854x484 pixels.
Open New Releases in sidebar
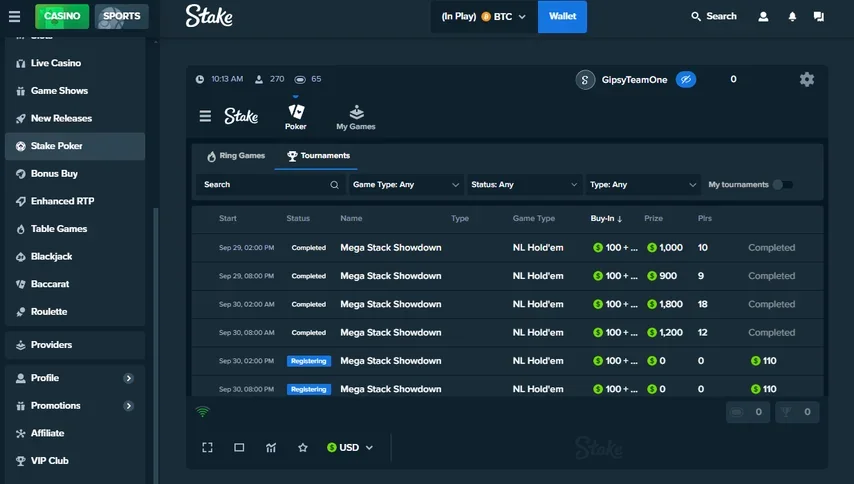75,118
